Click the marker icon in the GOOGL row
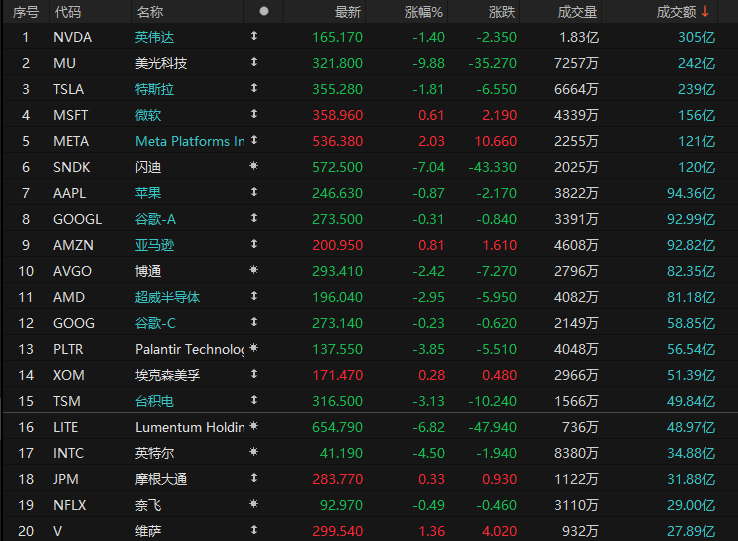The height and width of the screenshot is (541, 738). tap(254, 218)
